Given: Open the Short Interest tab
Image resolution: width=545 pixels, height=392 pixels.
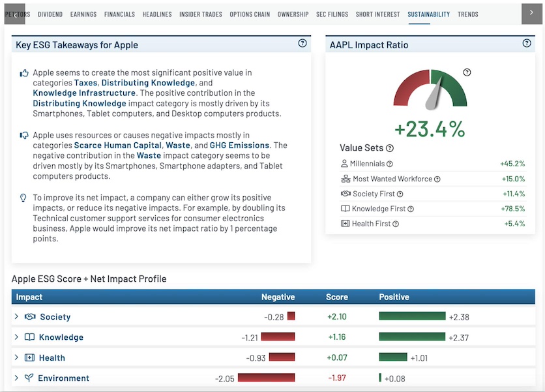Looking at the screenshot, I should [377, 14].
